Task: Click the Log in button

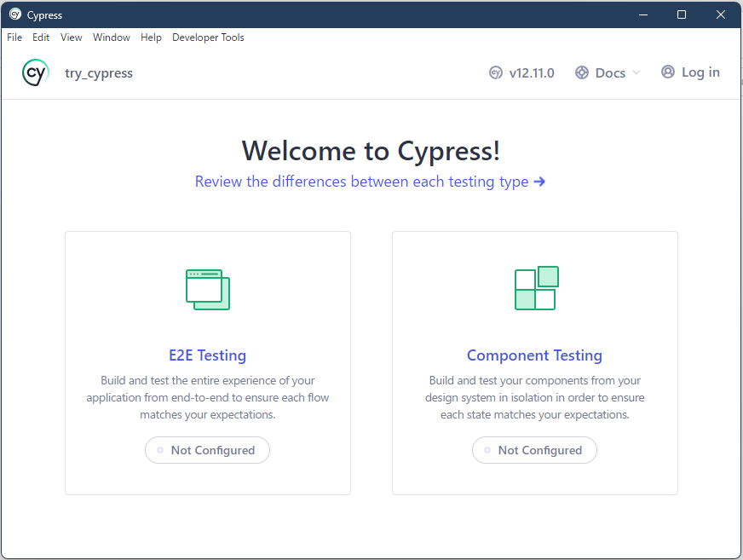Action: click(690, 72)
